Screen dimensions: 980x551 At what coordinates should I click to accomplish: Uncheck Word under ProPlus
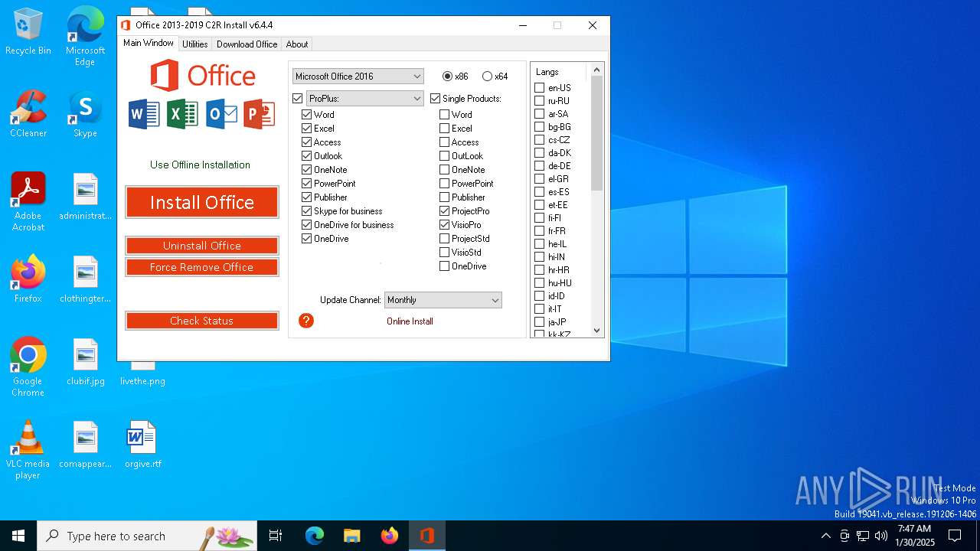(306, 114)
